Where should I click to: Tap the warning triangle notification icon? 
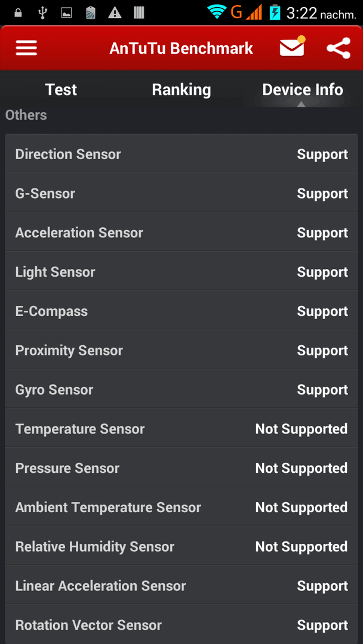[115, 13]
